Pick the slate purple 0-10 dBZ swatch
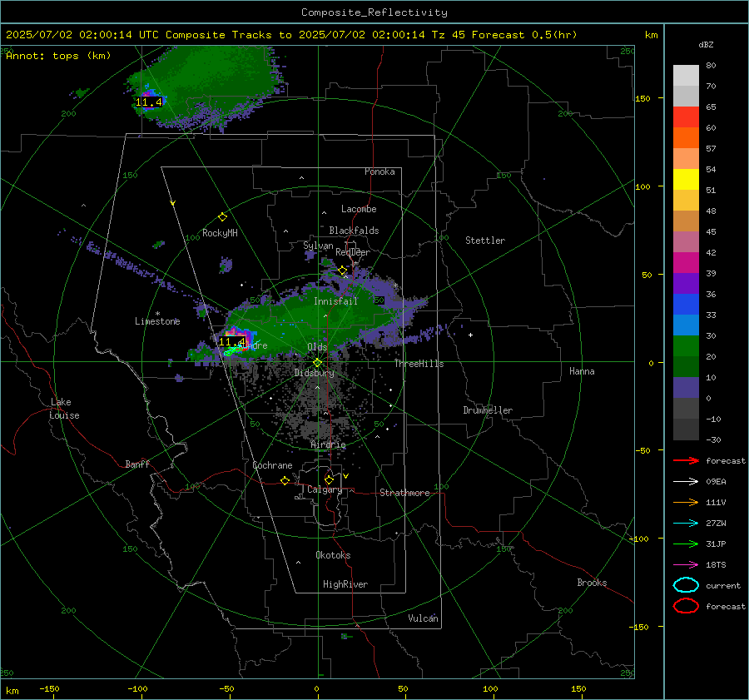The width and height of the screenshot is (749, 700). tap(686, 388)
